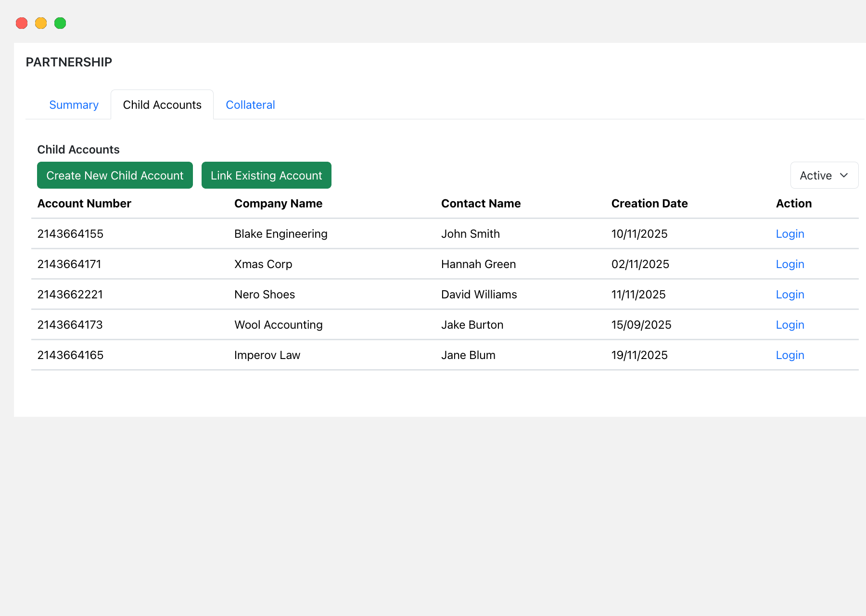
Task: Login to Wool Accounting account
Action: [x=790, y=325]
